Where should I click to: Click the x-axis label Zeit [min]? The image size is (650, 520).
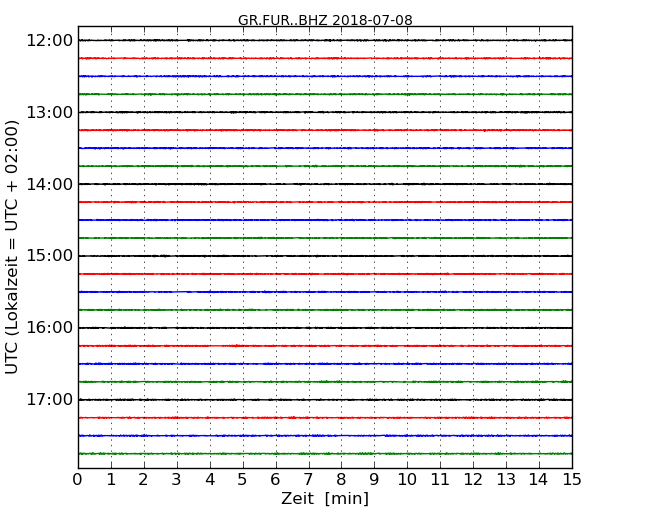pos(325,498)
